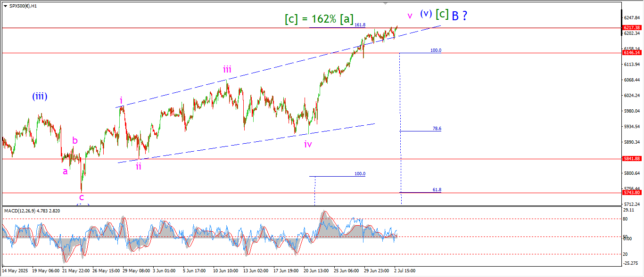The height and width of the screenshot is (277, 644).
Task: Select the magenta "ii" wave label
Action: click(139, 166)
